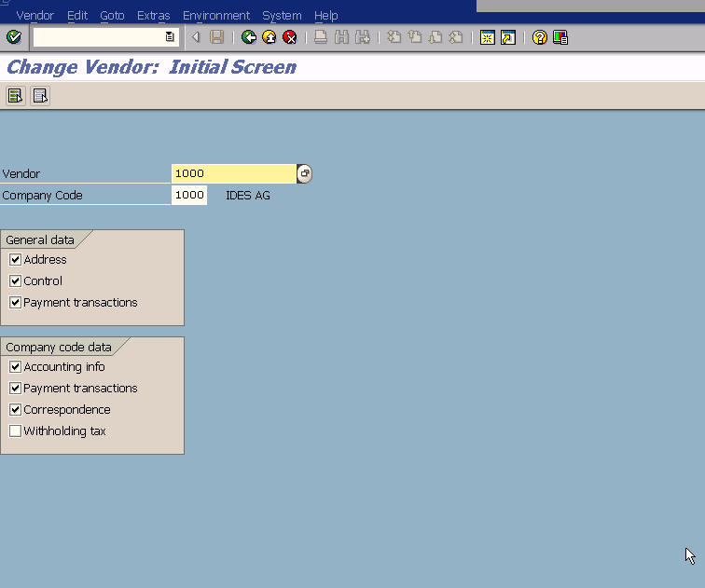The width and height of the screenshot is (705, 588).
Task: Open the command field history dropdown
Action: [x=170, y=37]
